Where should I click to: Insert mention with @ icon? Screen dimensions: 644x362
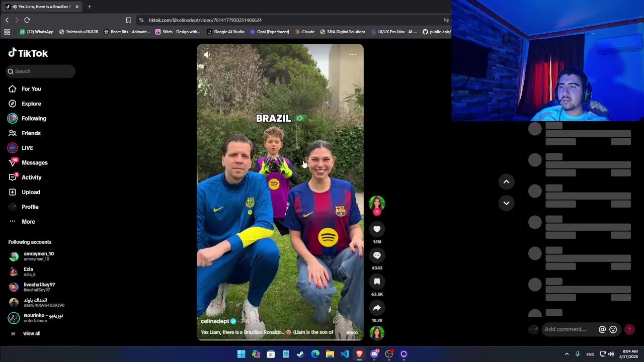click(x=602, y=329)
